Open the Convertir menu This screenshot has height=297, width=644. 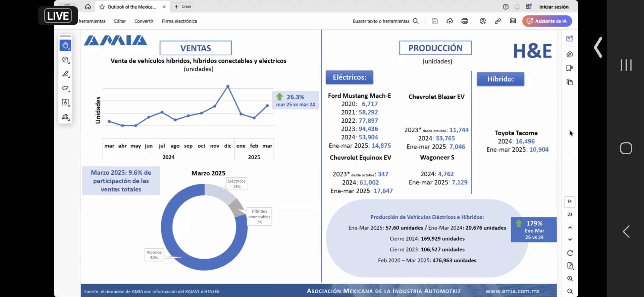(x=144, y=21)
